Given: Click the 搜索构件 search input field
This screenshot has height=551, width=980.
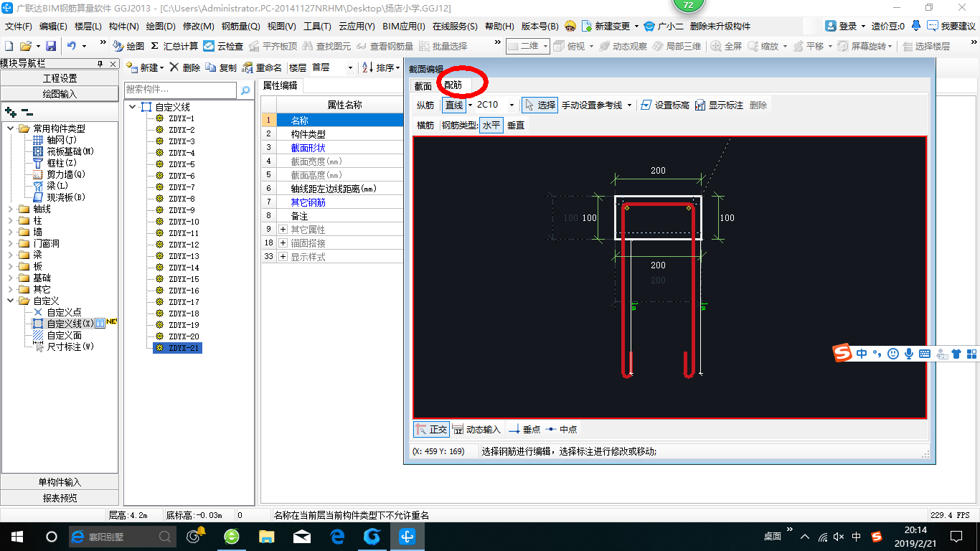Looking at the screenshot, I should [x=180, y=90].
